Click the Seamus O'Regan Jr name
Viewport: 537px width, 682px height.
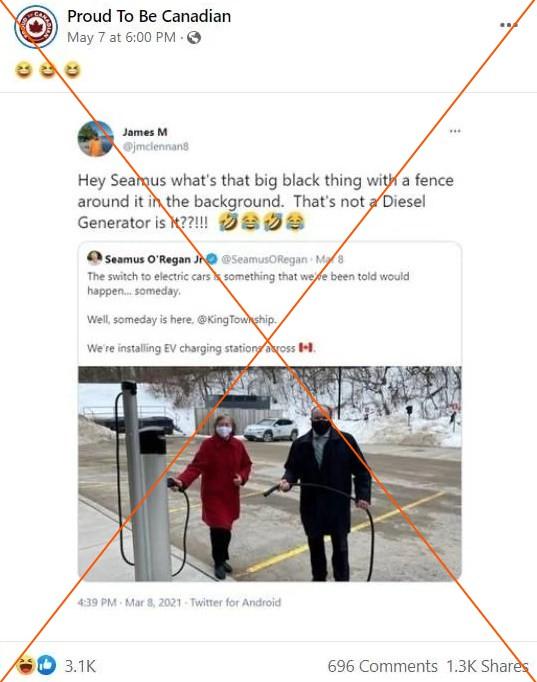pos(154,259)
